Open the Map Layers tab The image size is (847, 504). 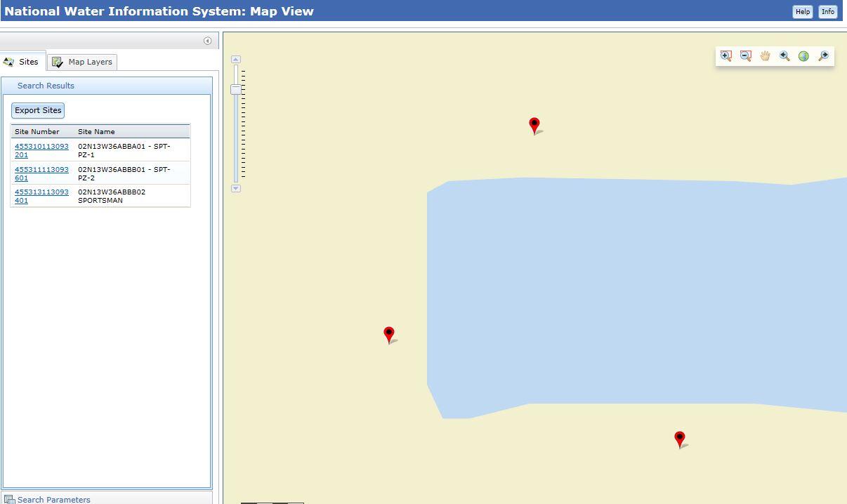pos(82,62)
